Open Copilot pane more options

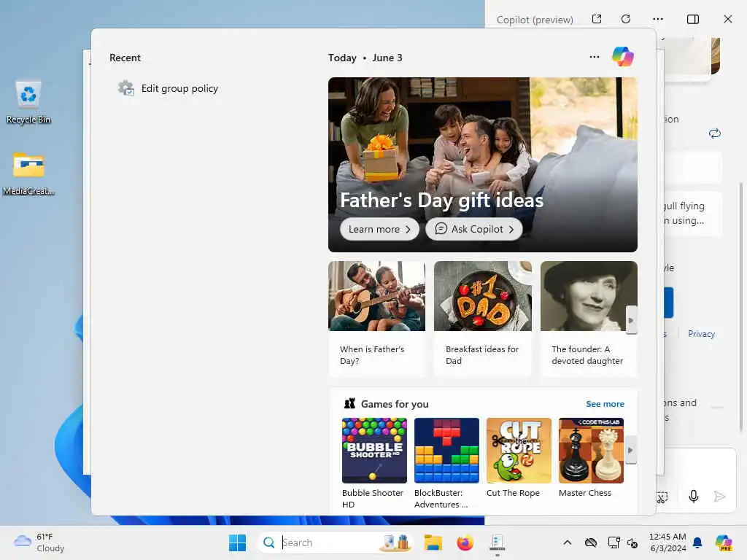pos(658,19)
